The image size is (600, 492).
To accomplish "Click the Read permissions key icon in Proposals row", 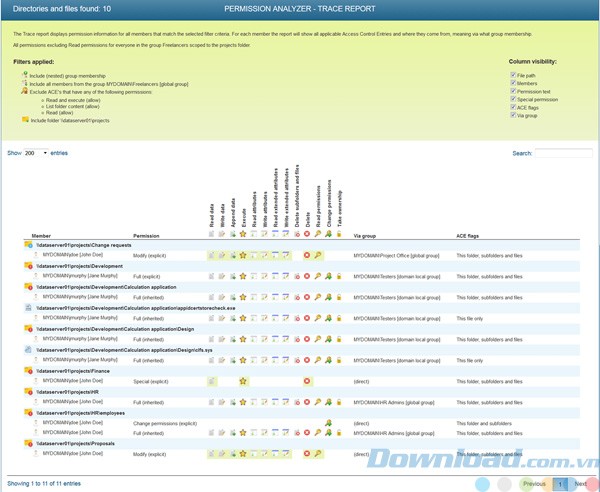I will 318,453.
